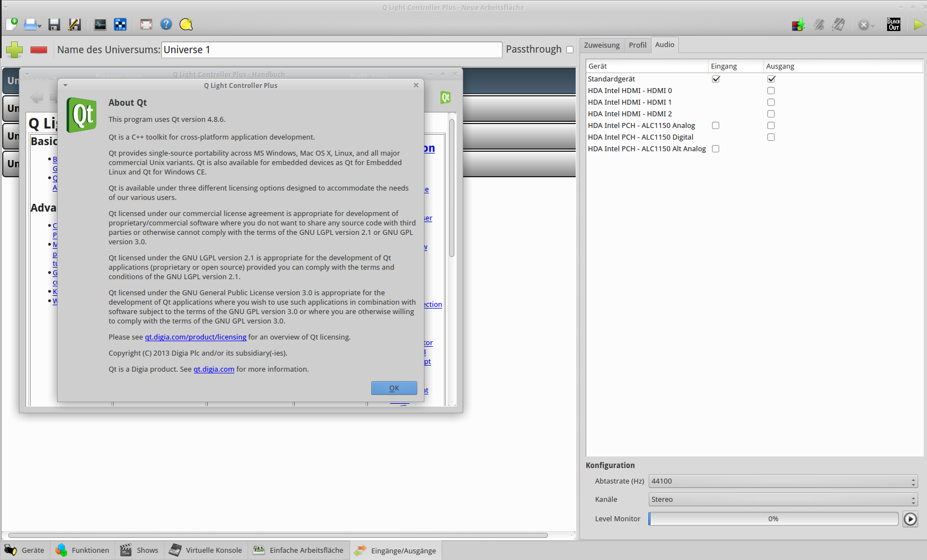
Task: Click the Qt icon in Handbuch window
Action: click(445, 97)
